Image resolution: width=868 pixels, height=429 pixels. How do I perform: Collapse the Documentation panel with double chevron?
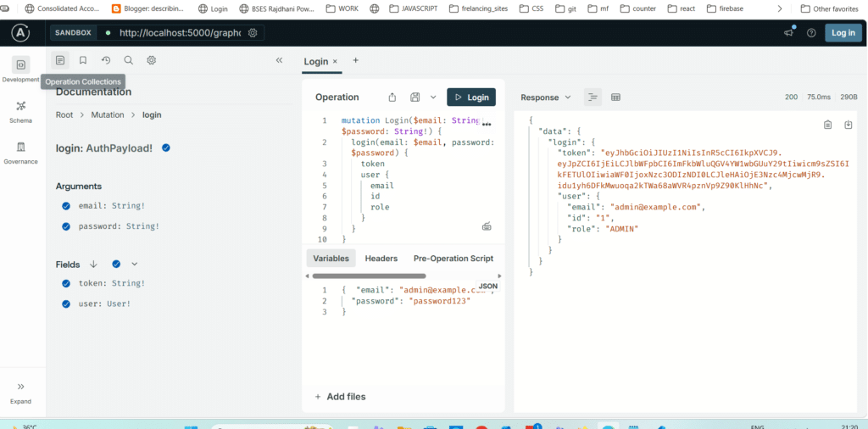[279, 60]
